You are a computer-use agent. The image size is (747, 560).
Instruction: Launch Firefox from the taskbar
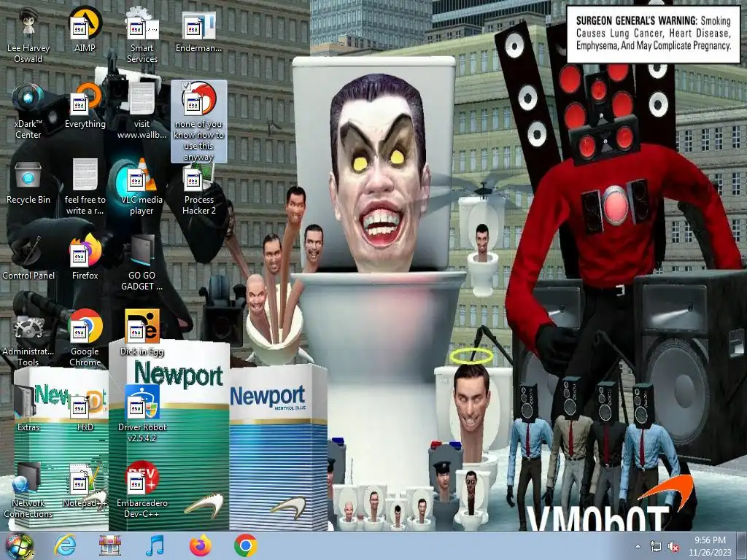200,545
